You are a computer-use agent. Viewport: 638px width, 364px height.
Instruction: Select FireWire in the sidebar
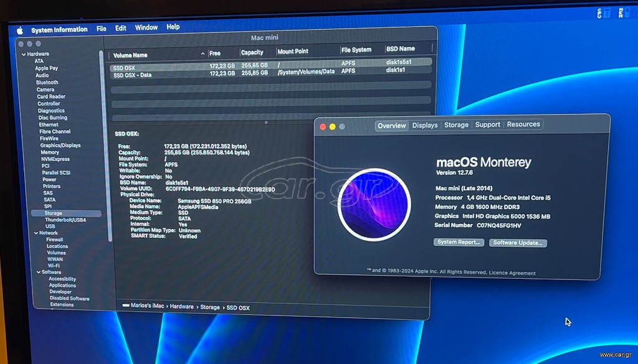coord(49,139)
